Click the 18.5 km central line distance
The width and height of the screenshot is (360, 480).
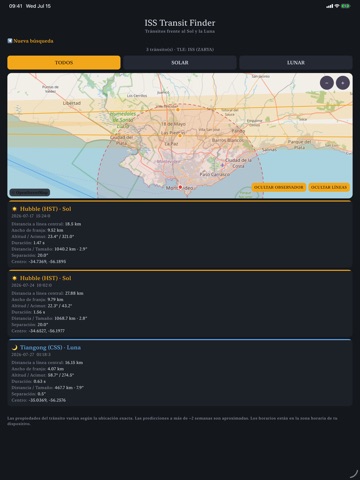click(x=73, y=224)
